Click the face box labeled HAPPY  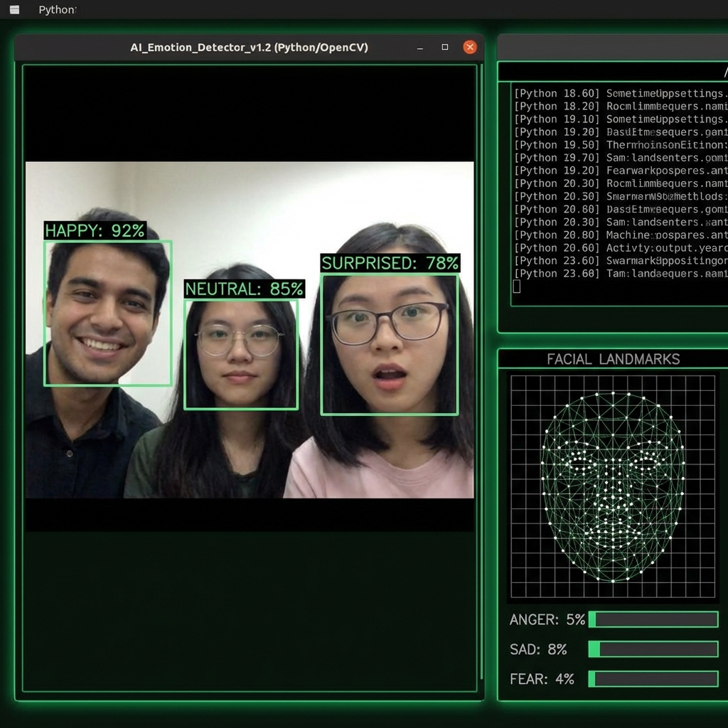pyautogui.click(x=108, y=314)
